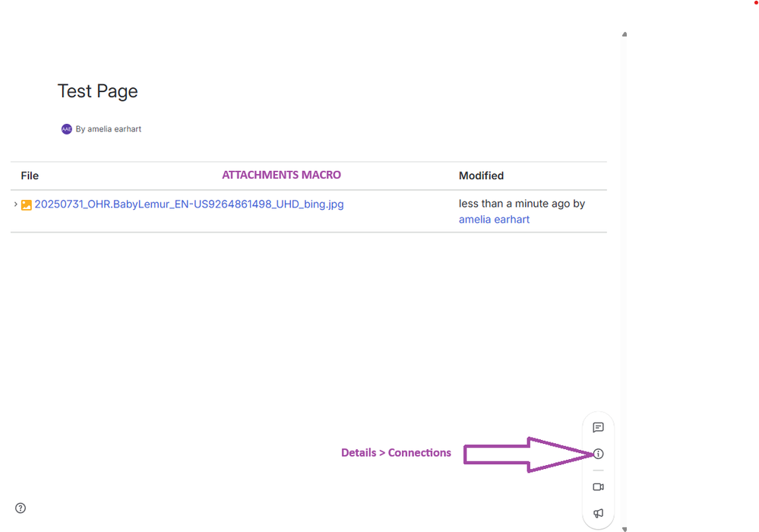
Task: Click the megaphone feedback icon
Action: pyautogui.click(x=598, y=513)
